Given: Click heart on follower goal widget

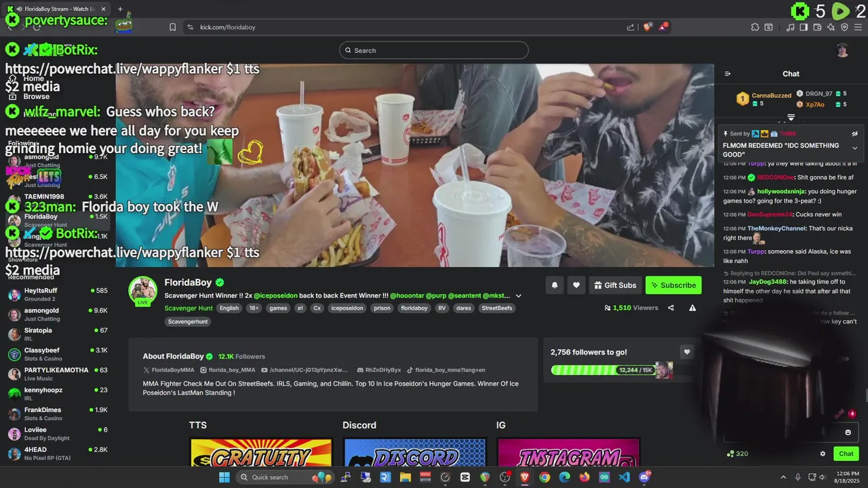Looking at the screenshot, I should [687, 352].
